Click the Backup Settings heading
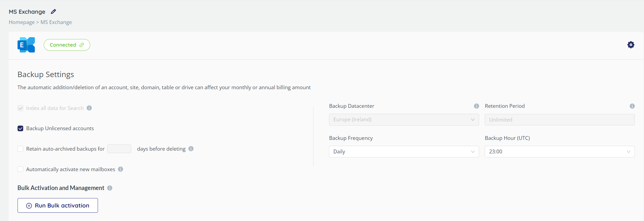644x221 pixels. click(46, 74)
